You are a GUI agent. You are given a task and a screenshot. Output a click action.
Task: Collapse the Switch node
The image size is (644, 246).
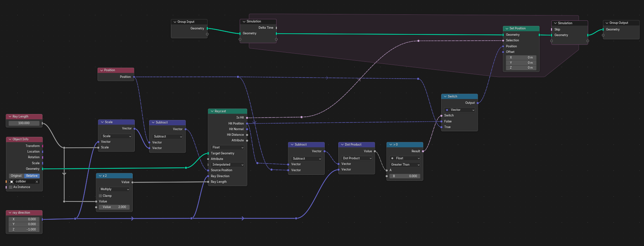tap(445, 97)
